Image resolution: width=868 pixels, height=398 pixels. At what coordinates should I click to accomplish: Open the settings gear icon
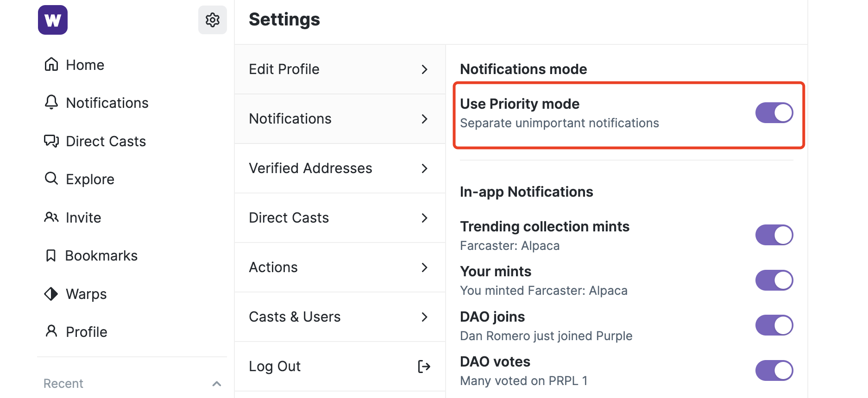(213, 20)
